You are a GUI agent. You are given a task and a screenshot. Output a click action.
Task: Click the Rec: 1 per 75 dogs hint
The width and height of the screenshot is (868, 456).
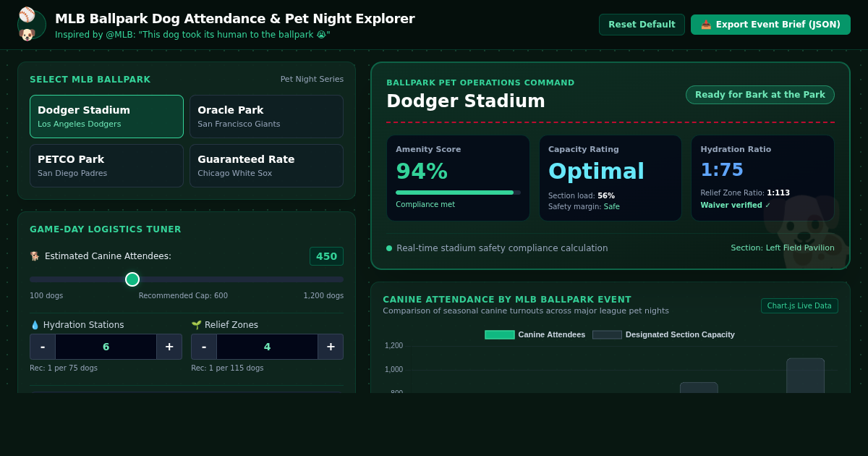point(64,368)
